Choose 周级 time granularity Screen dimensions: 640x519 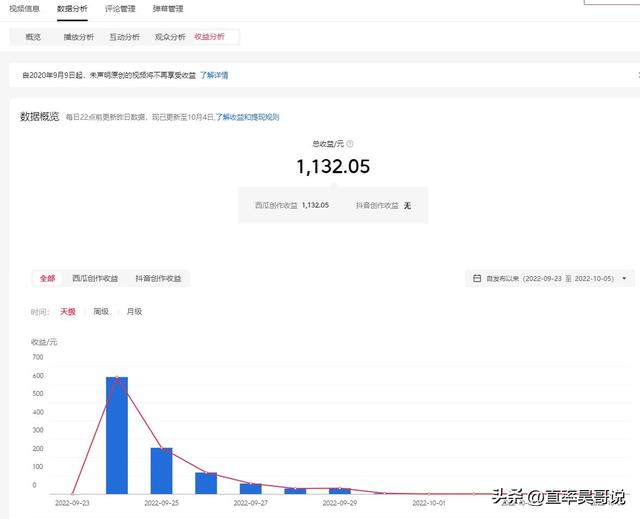click(x=101, y=312)
